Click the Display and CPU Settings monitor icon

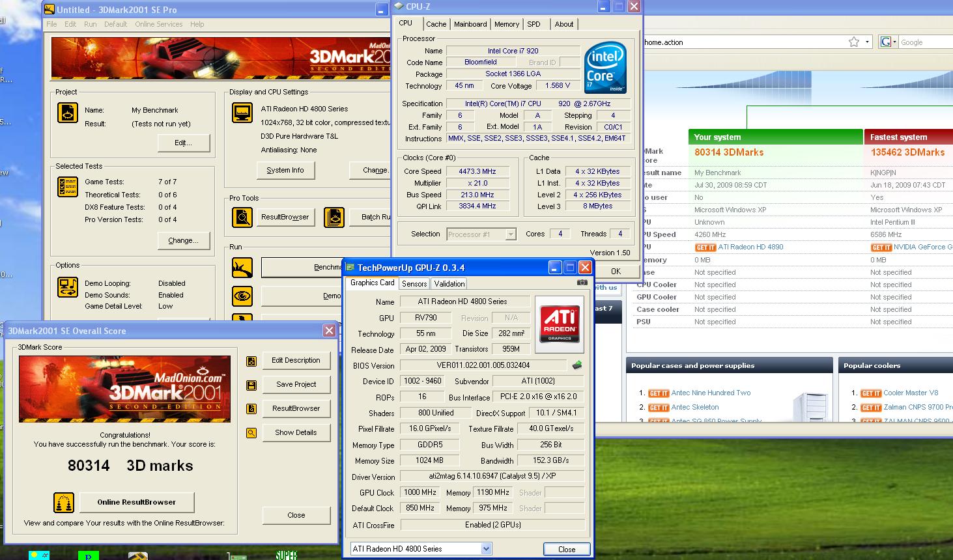(x=242, y=113)
